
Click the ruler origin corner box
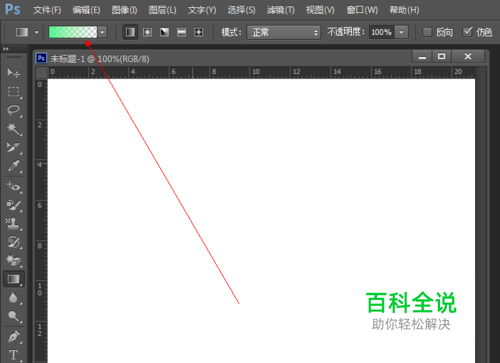[x=42, y=72]
